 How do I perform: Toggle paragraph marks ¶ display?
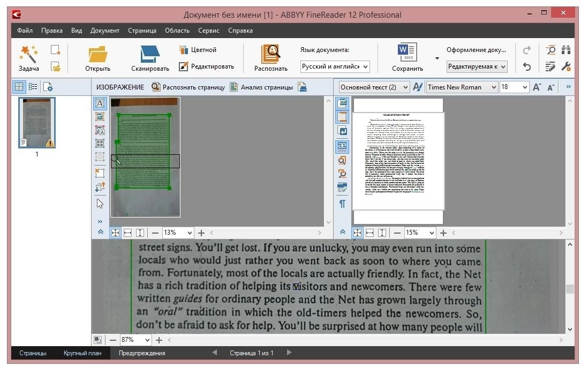(x=342, y=204)
